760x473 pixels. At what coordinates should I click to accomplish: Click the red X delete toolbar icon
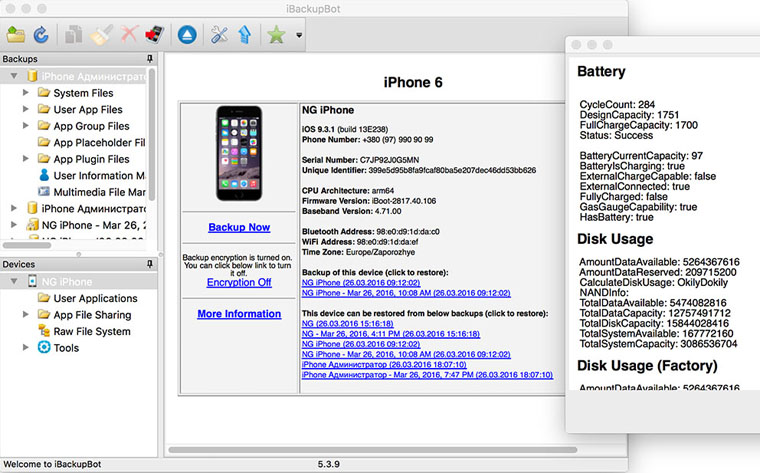click(129, 35)
